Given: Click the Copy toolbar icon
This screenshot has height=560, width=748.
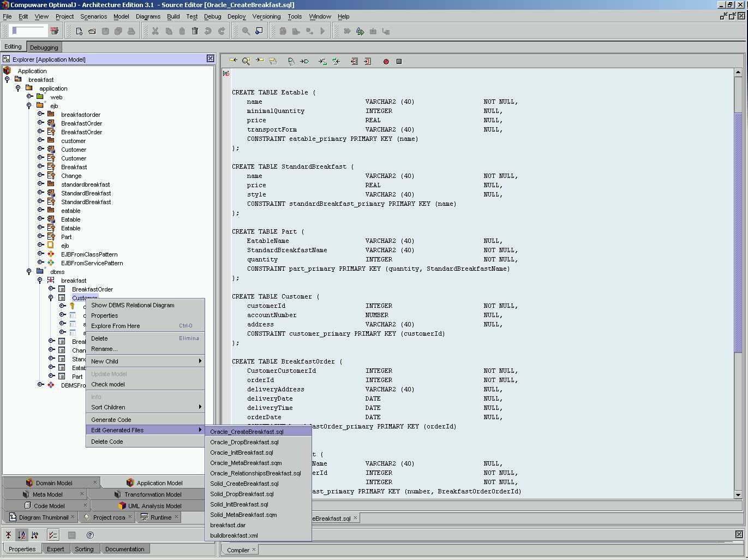Looking at the screenshot, I should [169, 31].
